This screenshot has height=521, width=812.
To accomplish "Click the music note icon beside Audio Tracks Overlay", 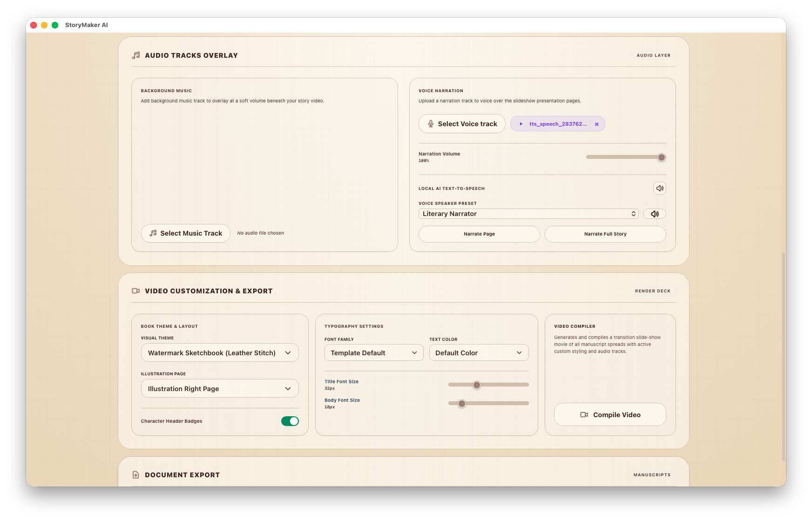I will (x=136, y=55).
